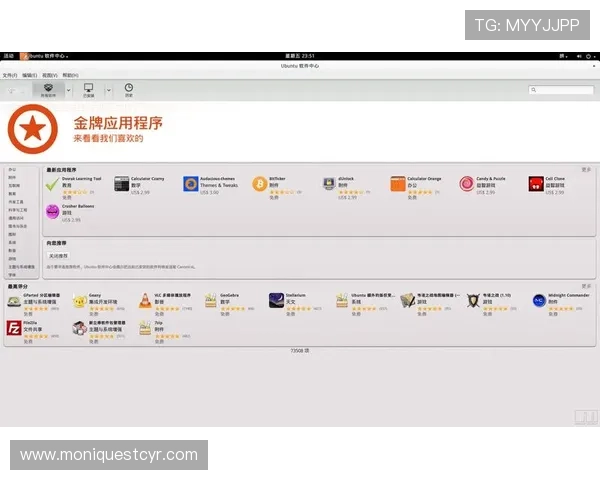The height and width of the screenshot is (480, 600).
Task: Click the Turn Off Recommendations (关闭推荐) button
Action: tap(59, 256)
